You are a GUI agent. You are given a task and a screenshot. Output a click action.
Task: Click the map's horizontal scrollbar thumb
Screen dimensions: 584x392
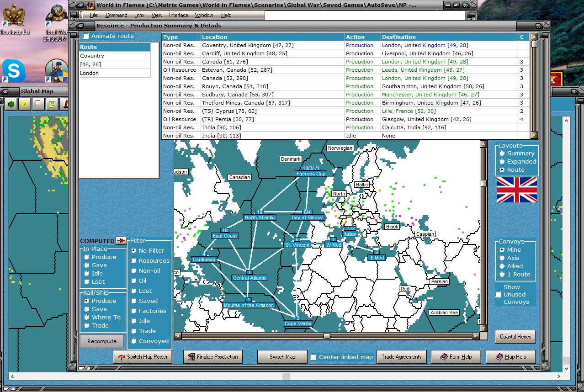[x=327, y=336]
